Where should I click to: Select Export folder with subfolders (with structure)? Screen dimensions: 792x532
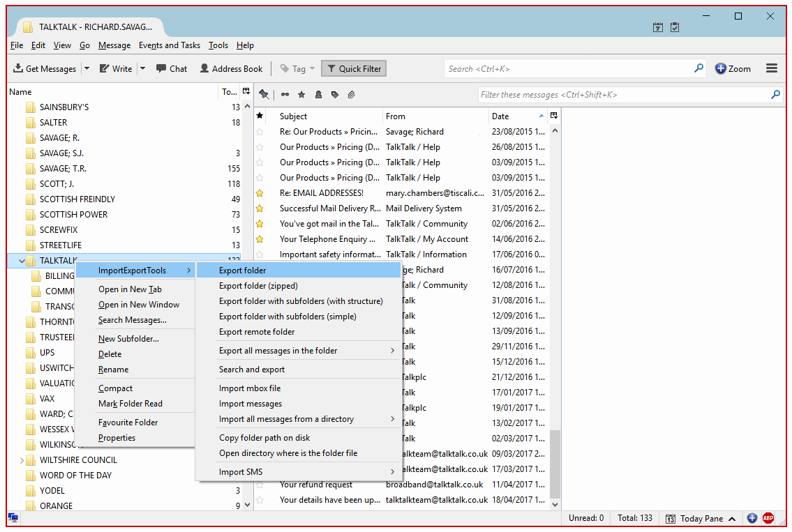coord(301,301)
